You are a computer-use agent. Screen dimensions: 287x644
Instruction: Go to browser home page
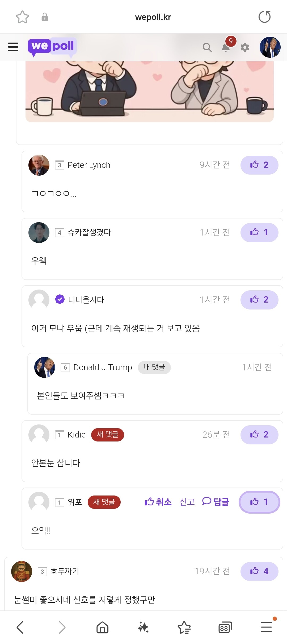(x=102, y=627)
